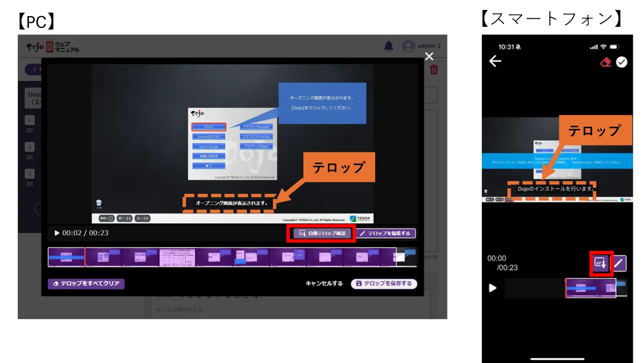Select the mobile timeline thumbnail clip
This screenshot has width=644, height=363.
tap(590, 288)
